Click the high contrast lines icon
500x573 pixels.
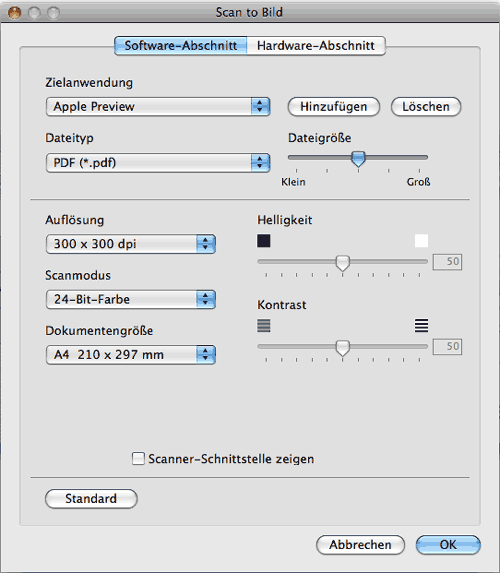coord(421,326)
